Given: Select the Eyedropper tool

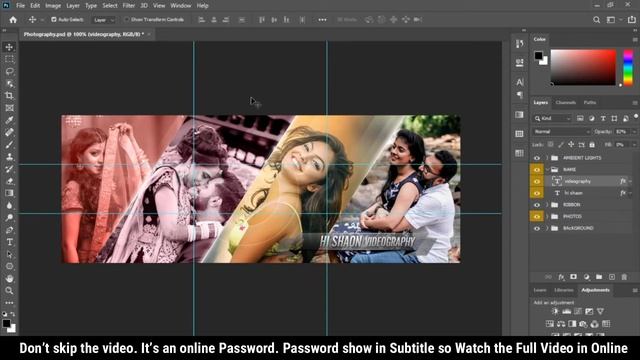Looking at the screenshot, I should tap(9, 120).
